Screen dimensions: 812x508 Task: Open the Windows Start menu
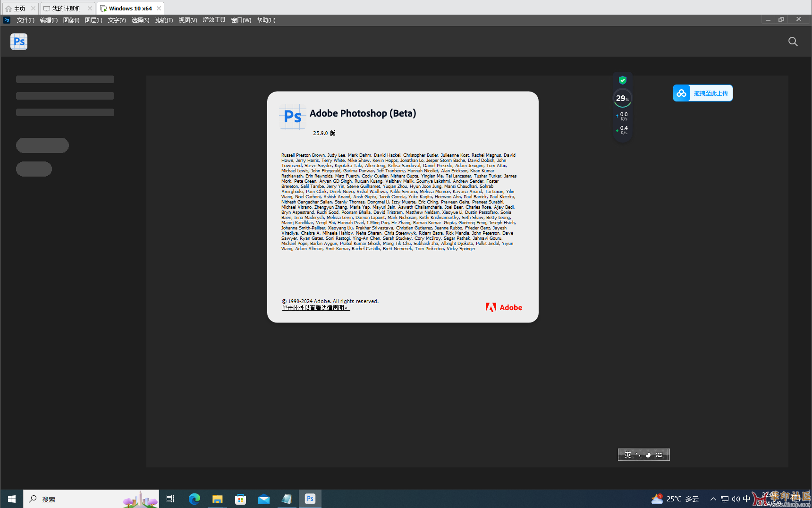(x=12, y=499)
